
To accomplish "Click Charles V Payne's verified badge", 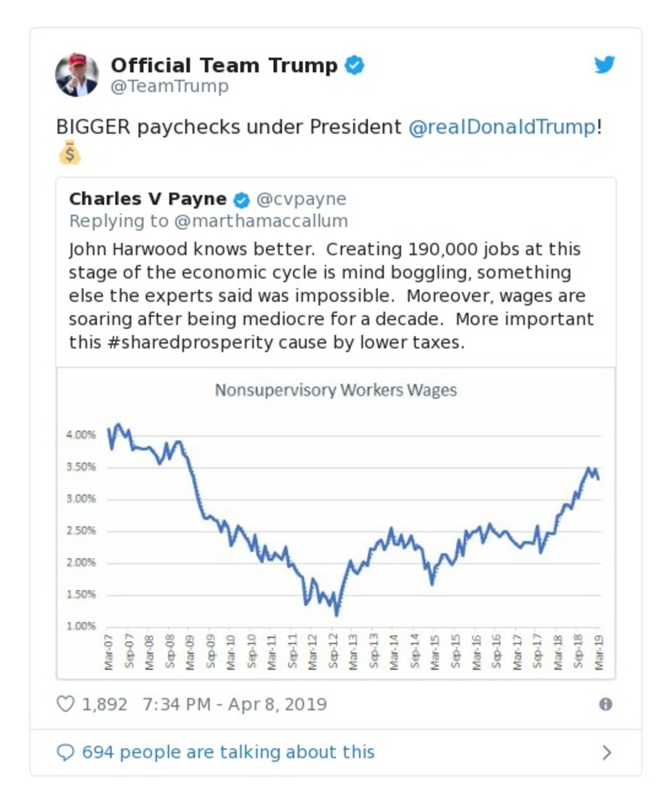I will (241, 200).
